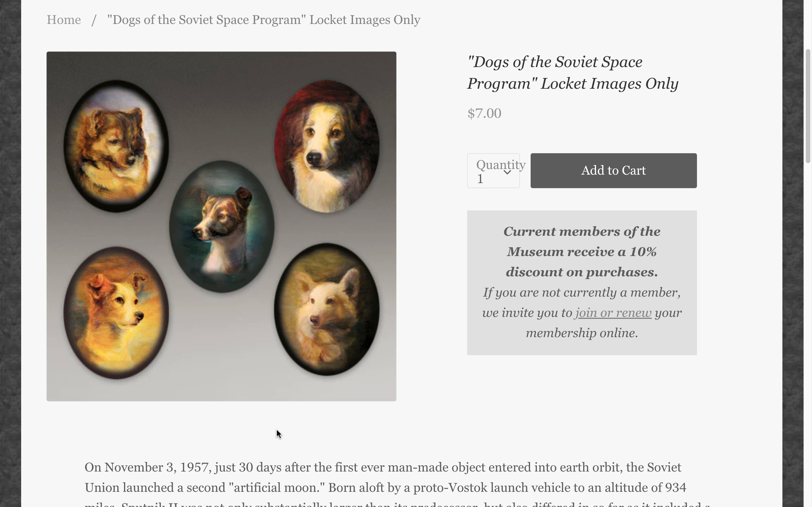Click the $7.00 price text
This screenshot has height=507, width=812.
[484, 113]
